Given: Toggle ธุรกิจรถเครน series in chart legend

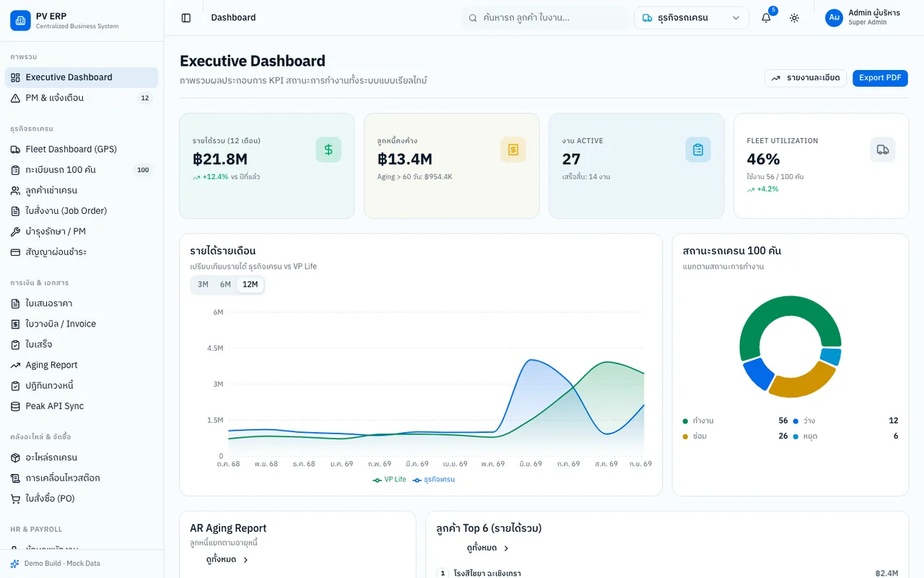Looking at the screenshot, I should 434,480.
